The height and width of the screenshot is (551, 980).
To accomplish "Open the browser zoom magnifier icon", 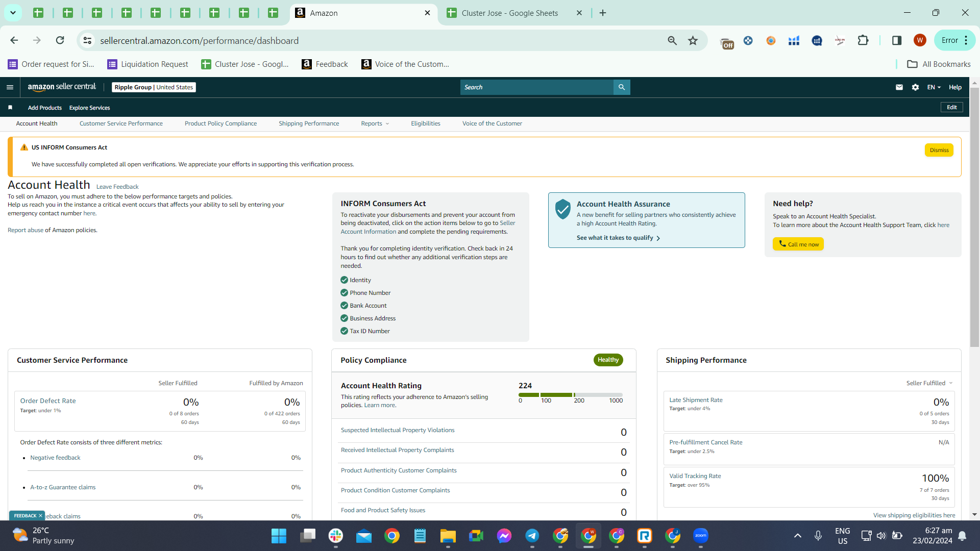I will [672, 40].
